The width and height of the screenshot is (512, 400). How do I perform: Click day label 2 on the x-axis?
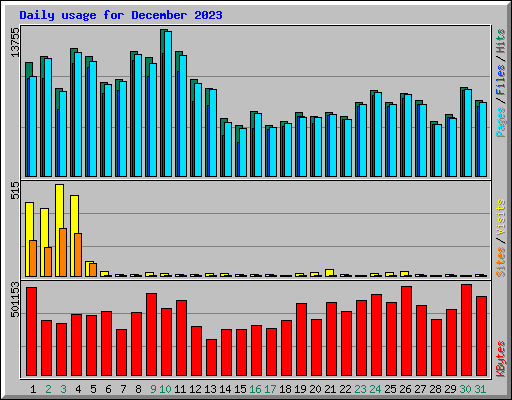(x=48, y=389)
